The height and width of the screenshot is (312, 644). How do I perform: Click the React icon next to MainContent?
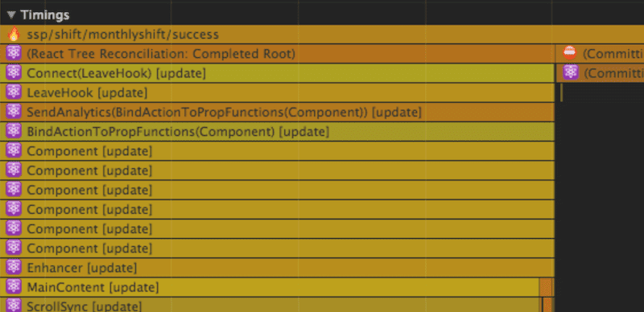pos(14,287)
